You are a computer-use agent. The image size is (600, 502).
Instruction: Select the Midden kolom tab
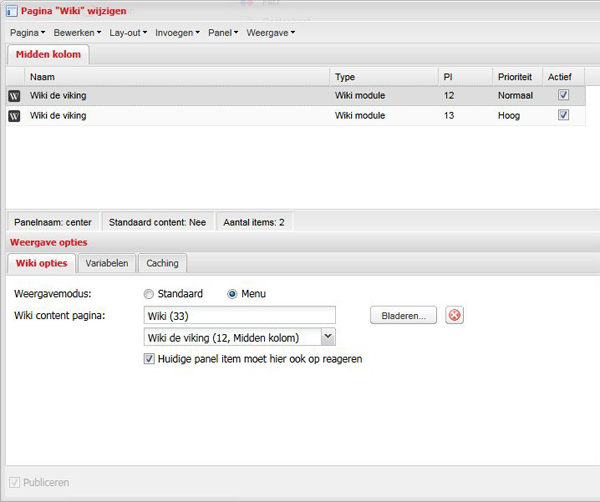[x=48, y=54]
